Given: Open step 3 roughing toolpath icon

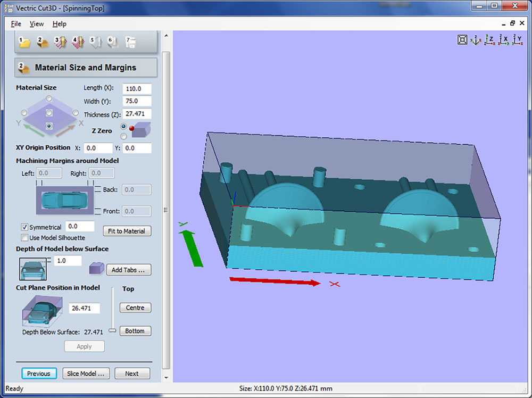Looking at the screenshot, I should point(60,42).
